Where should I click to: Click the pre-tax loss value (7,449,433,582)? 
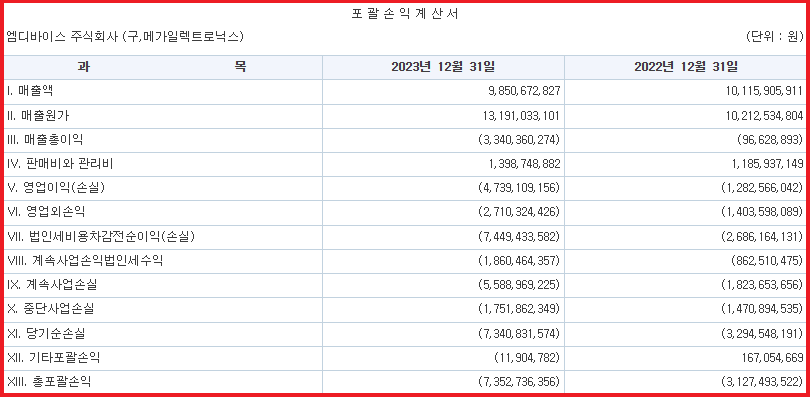(520, 237)
